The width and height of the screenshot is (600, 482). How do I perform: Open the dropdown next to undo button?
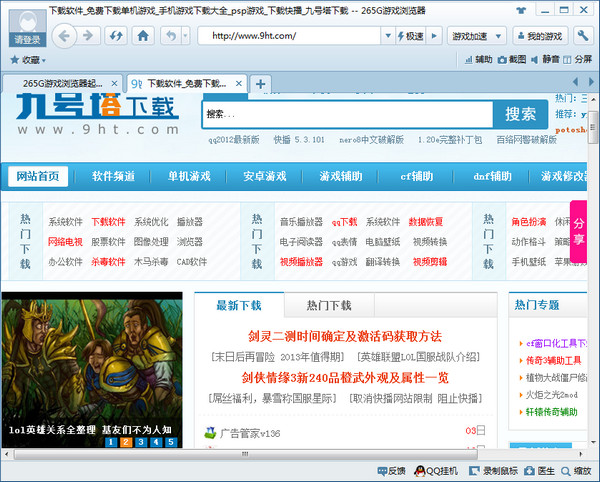click(x=185, y=36)
